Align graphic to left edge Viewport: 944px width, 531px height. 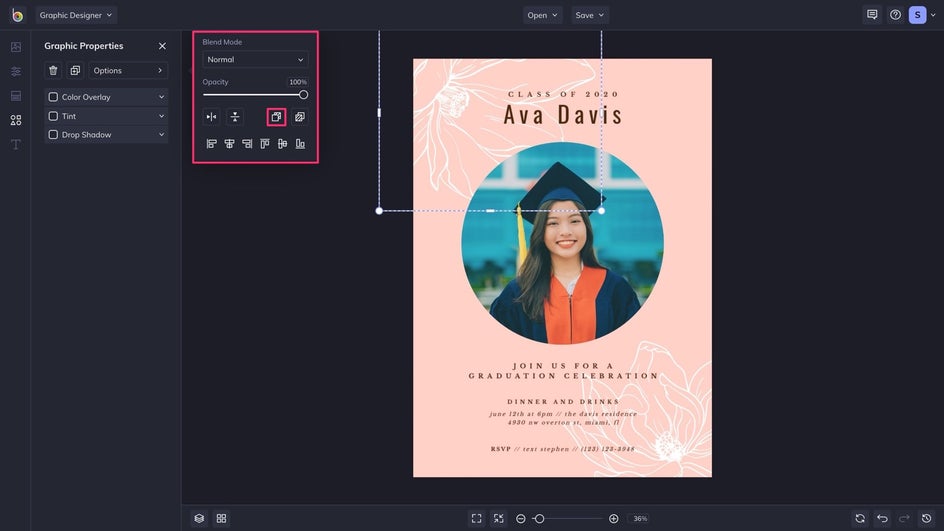(211, 144)
